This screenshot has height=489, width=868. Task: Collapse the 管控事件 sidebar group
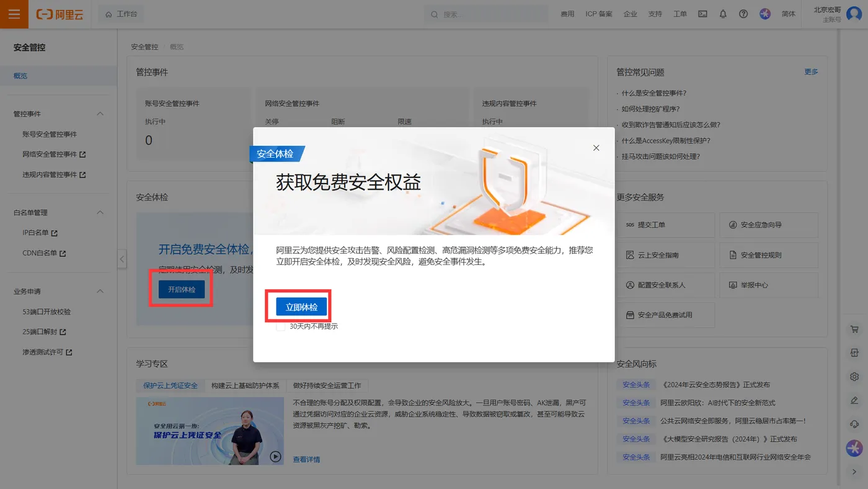click(100, 114)
